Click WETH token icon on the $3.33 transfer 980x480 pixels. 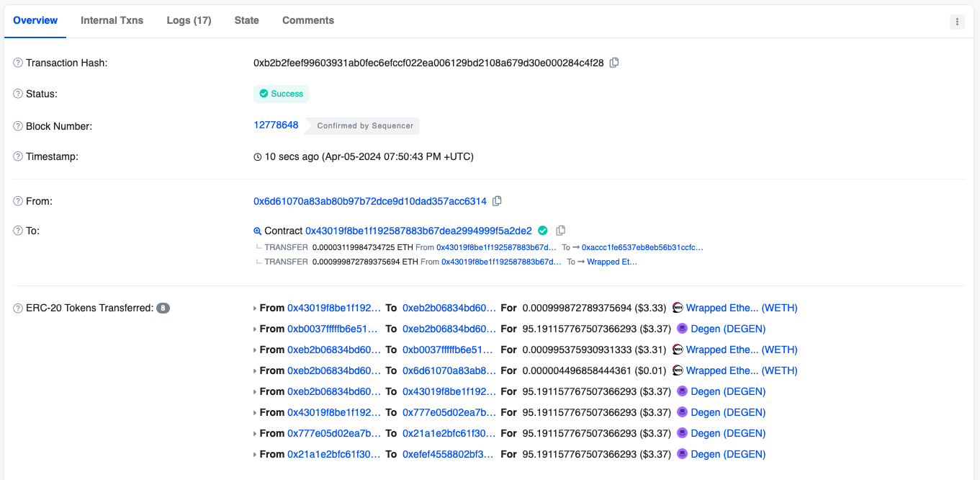pos(678,308)
